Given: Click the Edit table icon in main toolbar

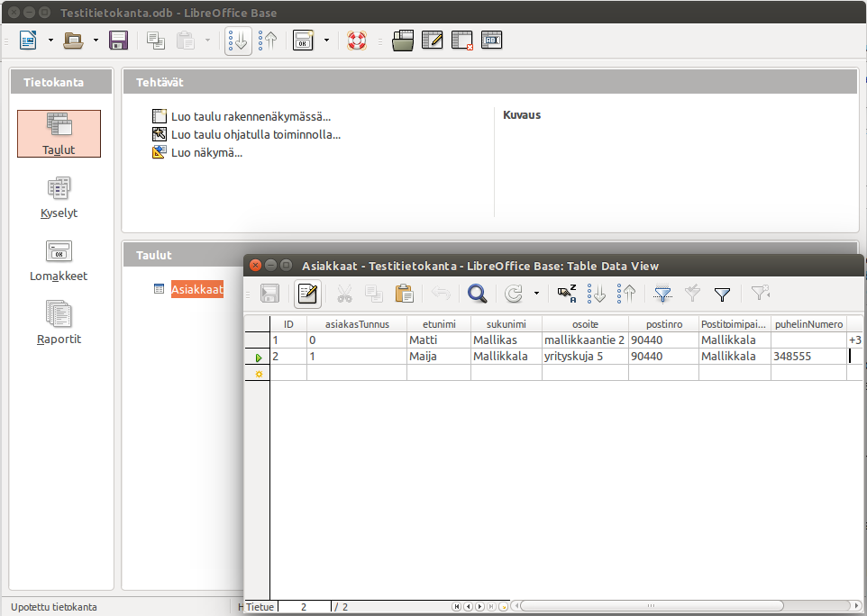Looking at the screenshot, I should click(433, 41).
